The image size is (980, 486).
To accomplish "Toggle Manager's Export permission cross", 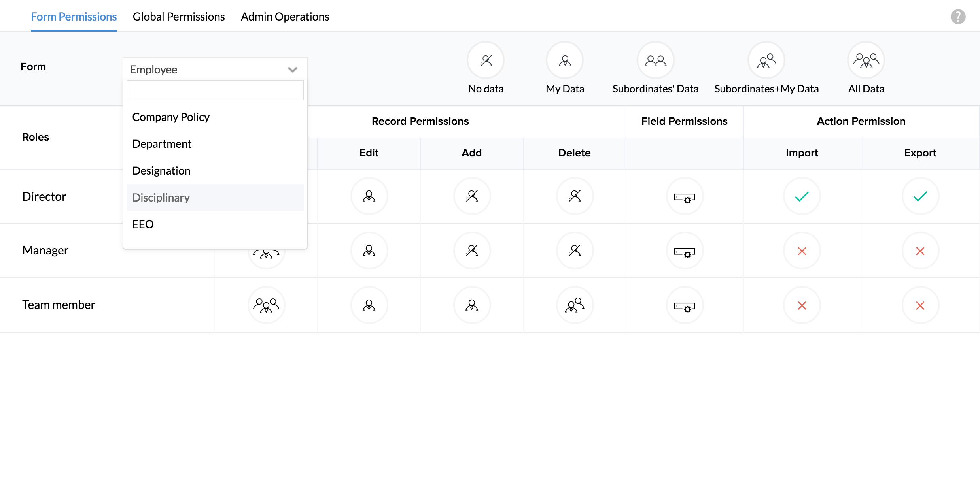I will (920, 251).
